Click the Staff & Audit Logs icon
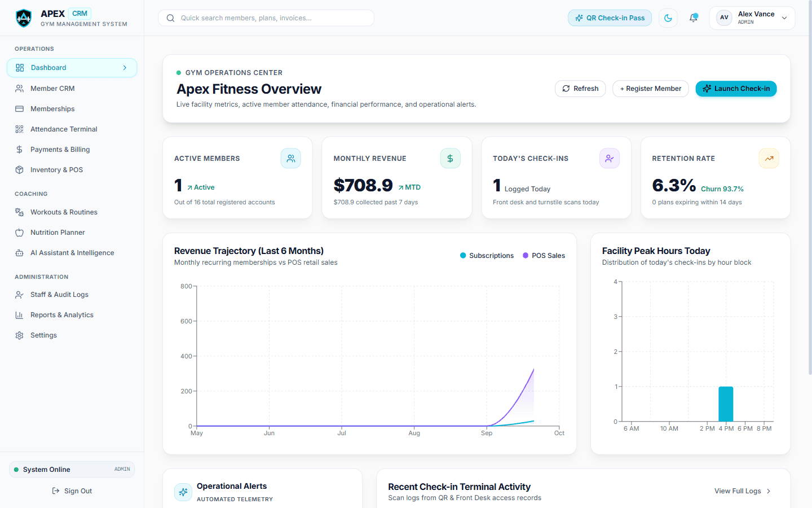Image resolution: width=812 pixels, height=508 pixels. [x=19, y=295]
